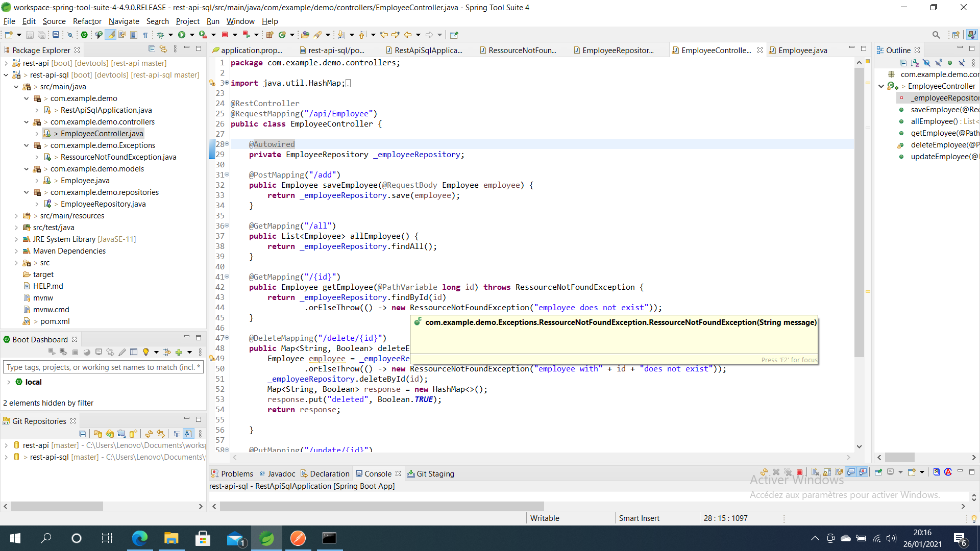Toggle Show Whitespace Characters pilcrow icon
The image size is (980, 551).
click(x=145, y=35)
